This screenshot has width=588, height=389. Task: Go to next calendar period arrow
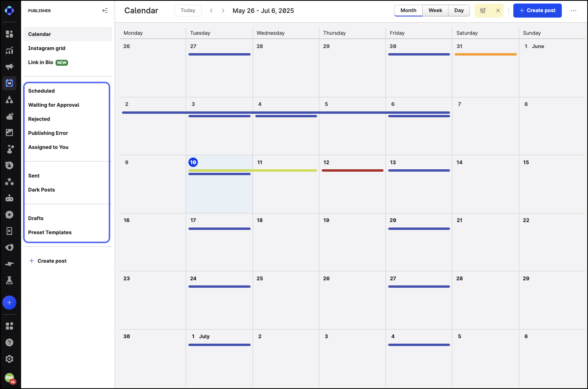coord(223,11)
